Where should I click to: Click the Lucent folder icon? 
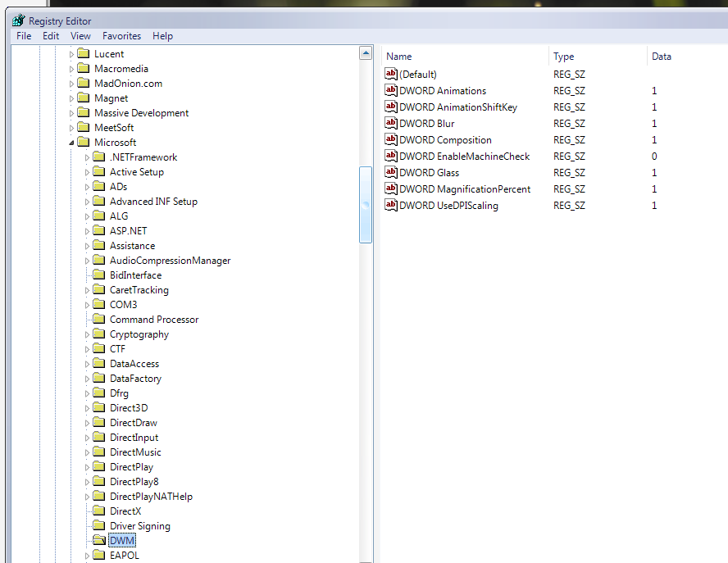(x=84, y=53)
